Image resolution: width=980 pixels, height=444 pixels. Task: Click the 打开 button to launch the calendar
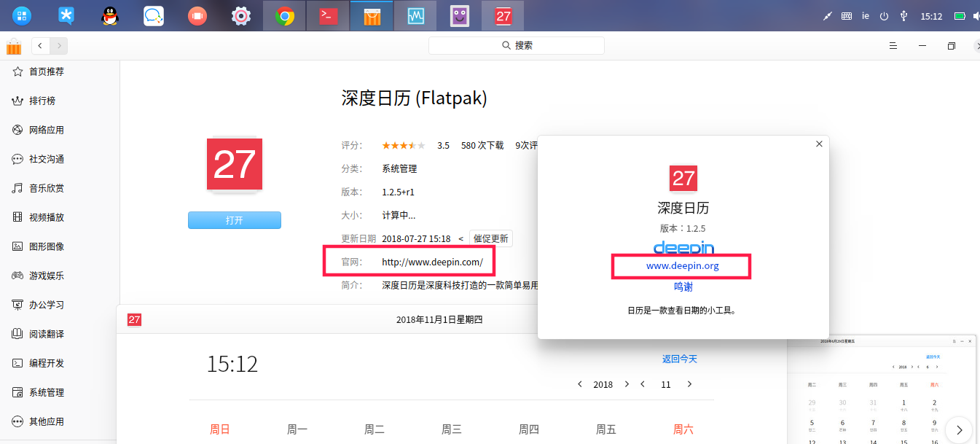pyautogui.click(x=234, y=219)
